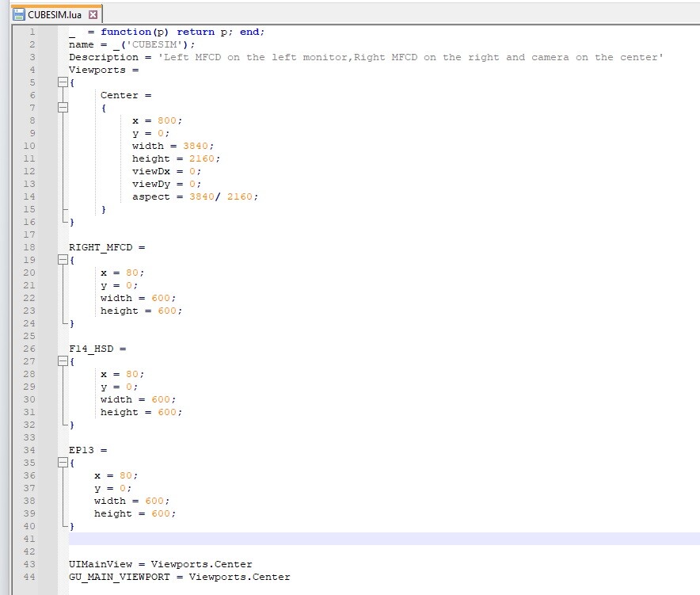Click the Center x value 800
Screen dimensions: 700x595
pos(167,120)
